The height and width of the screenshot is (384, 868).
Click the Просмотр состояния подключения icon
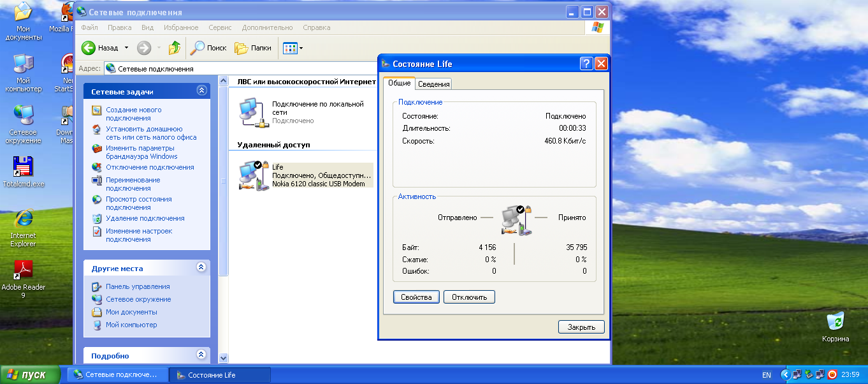pos(97,200)
